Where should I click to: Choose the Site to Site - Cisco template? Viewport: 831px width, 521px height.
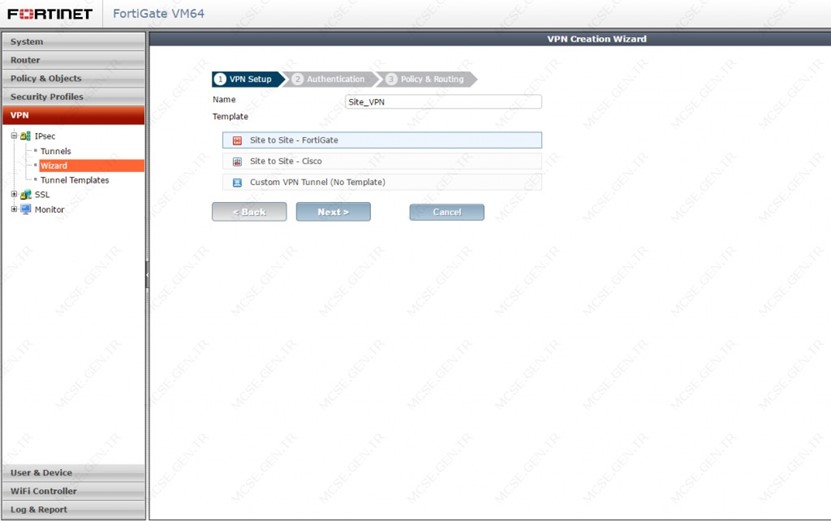click(x=382, y=161)
